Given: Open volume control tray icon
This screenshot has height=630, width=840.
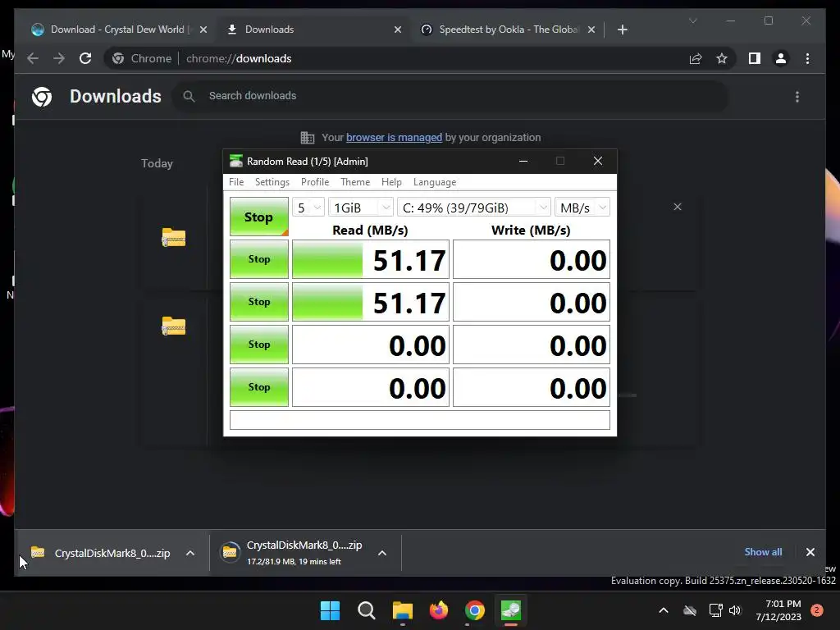Looking at the screenshot, I should (735, 610).
